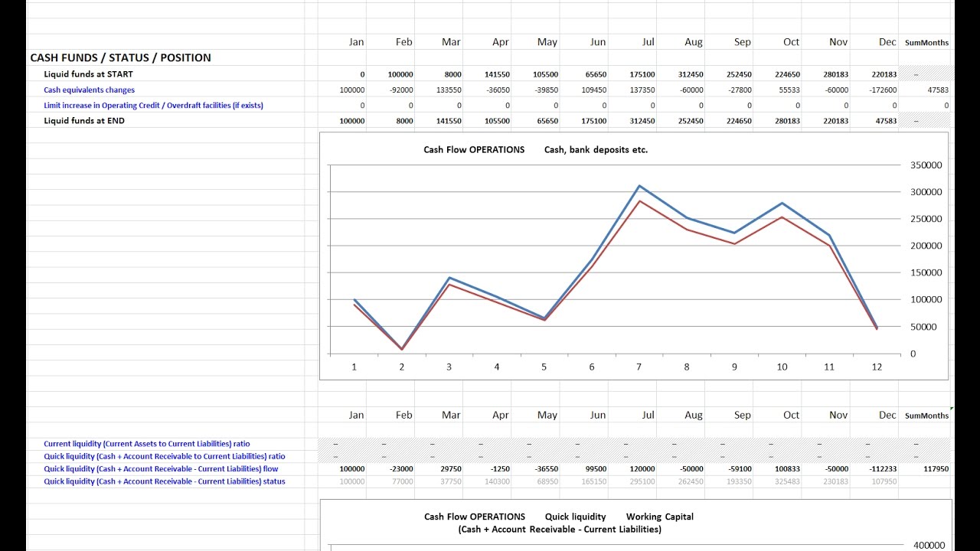The height and width of the screenshot is (551, 980).
Task: Click the Dec header above the Liquid funds table
Action: click(887, 42)
